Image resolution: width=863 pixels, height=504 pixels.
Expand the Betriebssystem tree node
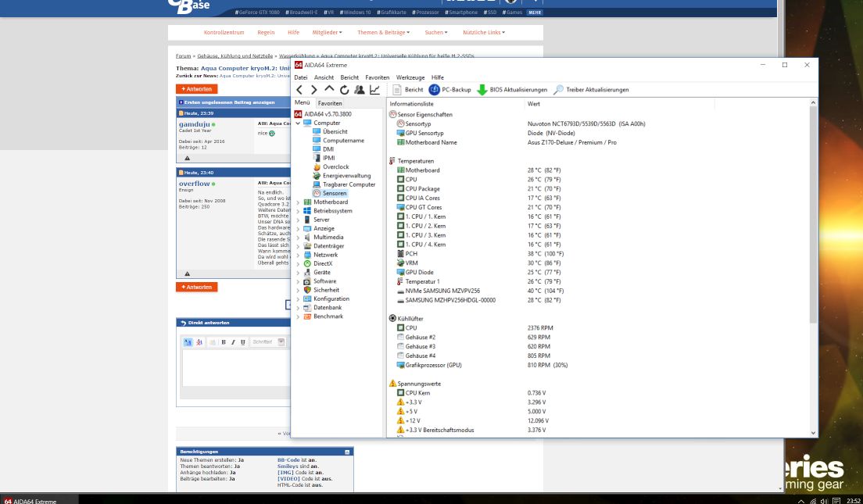pos(298,211)
